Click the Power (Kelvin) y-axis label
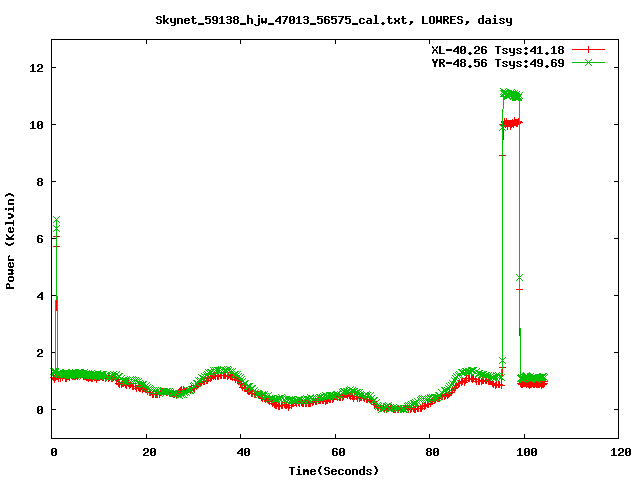Image resolution: width=640 pixels, height=480 pixels. 10,241
